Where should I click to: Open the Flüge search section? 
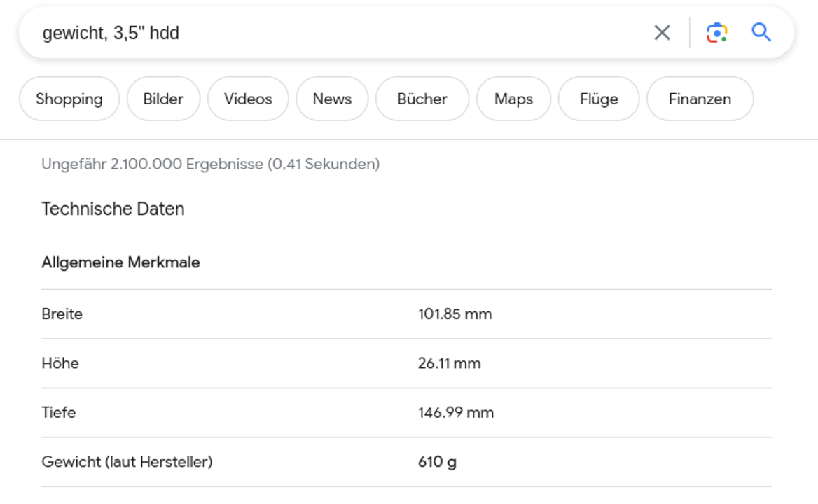pos(598,99)
